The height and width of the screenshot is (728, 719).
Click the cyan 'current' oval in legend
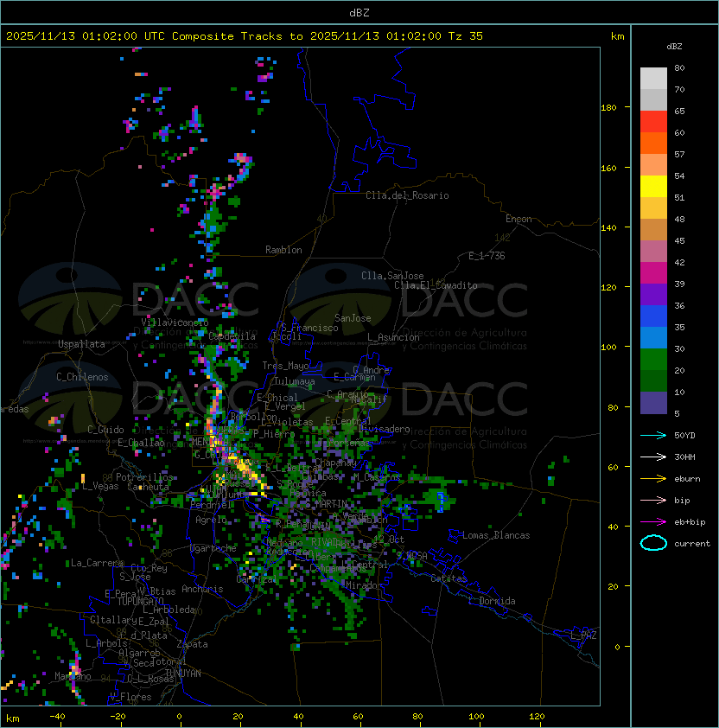pos(653,543)
